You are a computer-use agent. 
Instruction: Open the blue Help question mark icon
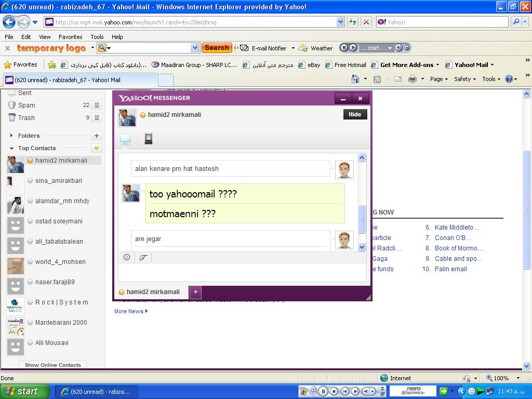tap(509, 79)
